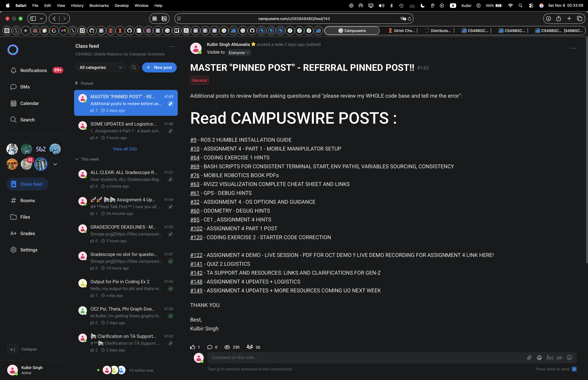
Task: Select the Class feed sidebar item
Action: tap(27, 184)
